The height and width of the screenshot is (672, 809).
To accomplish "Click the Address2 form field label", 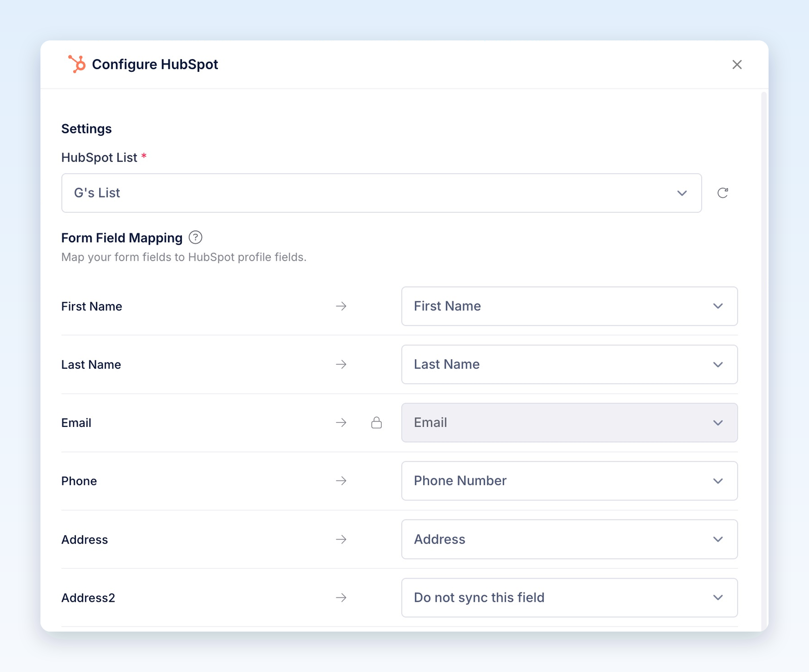I will pyautogui.click(x=88, y=598).
